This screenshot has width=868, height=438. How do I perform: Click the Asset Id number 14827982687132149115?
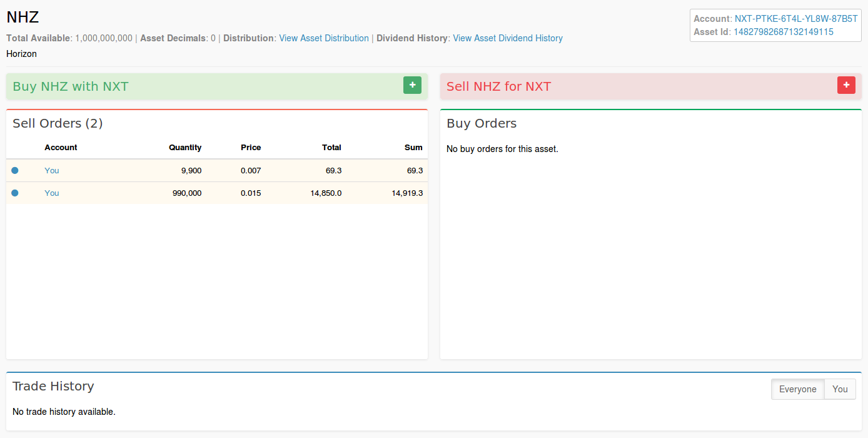783,32
